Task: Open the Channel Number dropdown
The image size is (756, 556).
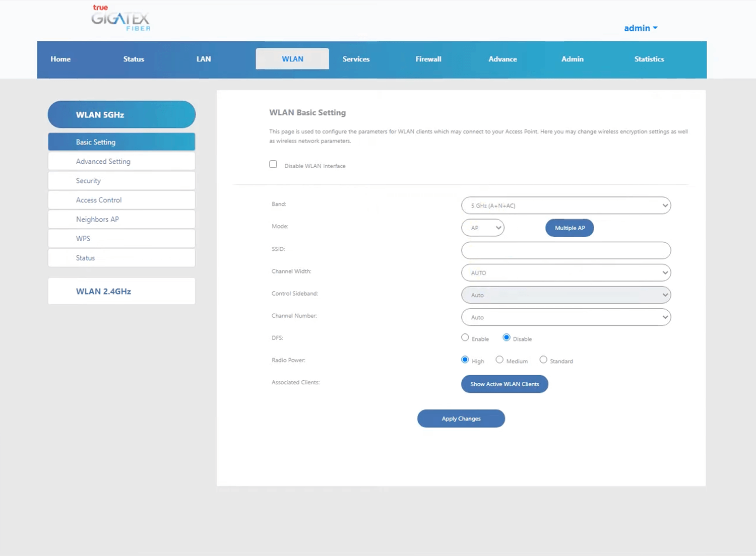Action: point(565,317)
